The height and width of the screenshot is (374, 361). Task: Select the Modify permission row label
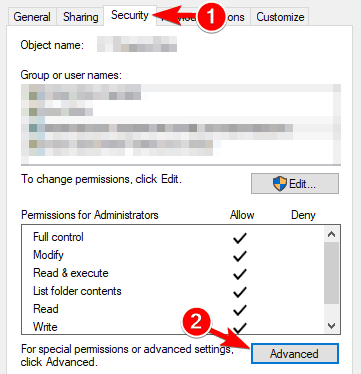click(x=48, y=255)
